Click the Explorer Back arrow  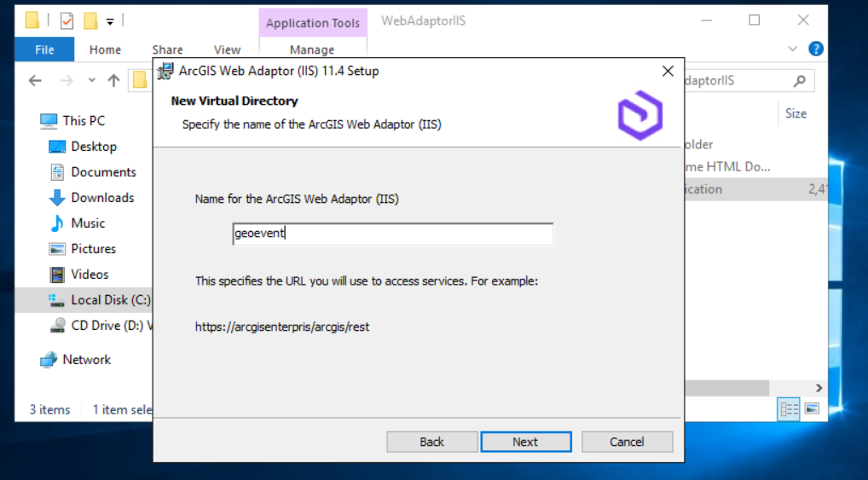[x=36, y=81]
